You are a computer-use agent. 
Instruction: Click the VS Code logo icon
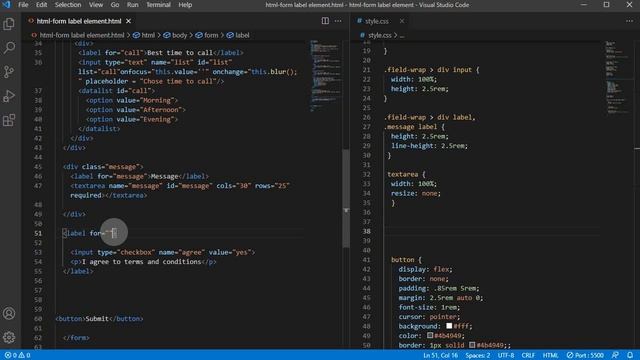pos(6,5)
